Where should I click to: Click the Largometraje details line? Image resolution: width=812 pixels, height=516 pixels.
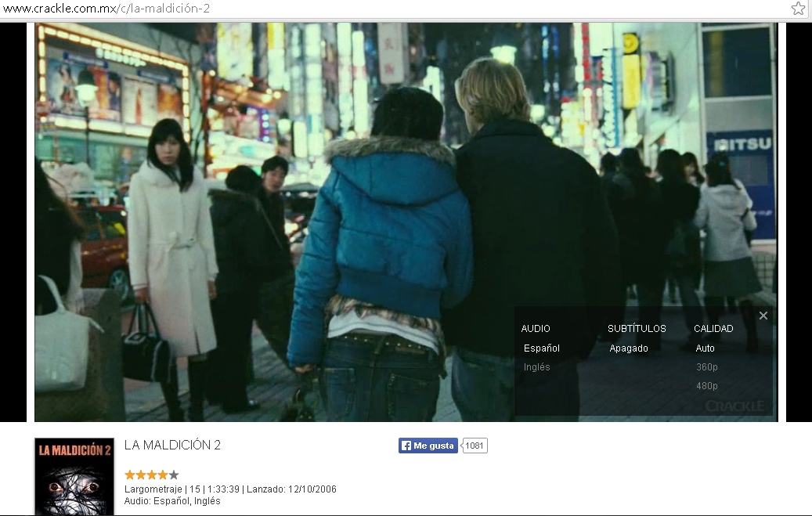(x=230, y=489)
